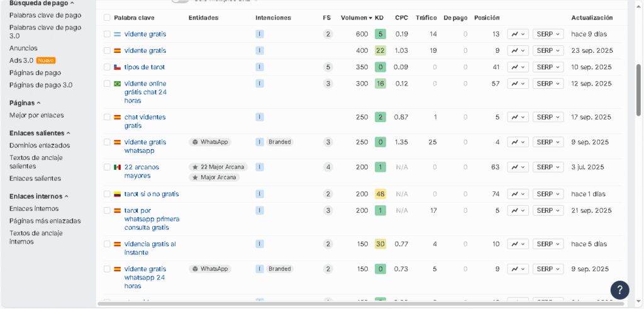Open trend chart for tipos de tarot

point(518,67)
